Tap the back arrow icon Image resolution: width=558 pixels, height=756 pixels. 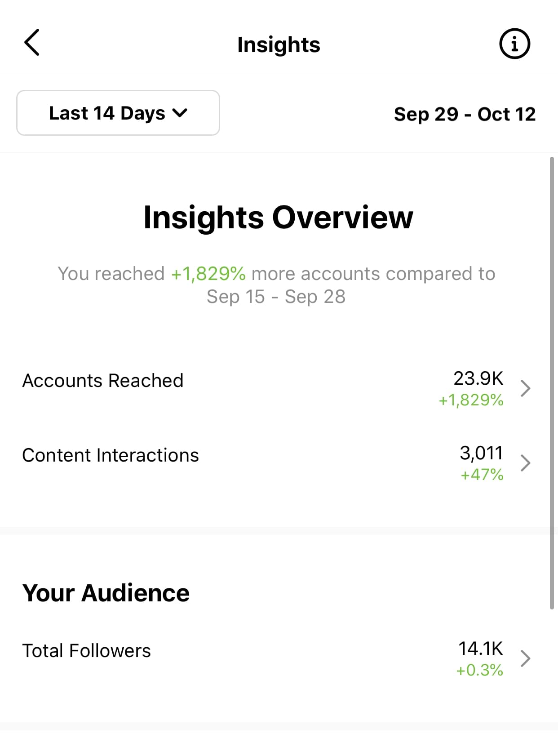tap(31, 43)
